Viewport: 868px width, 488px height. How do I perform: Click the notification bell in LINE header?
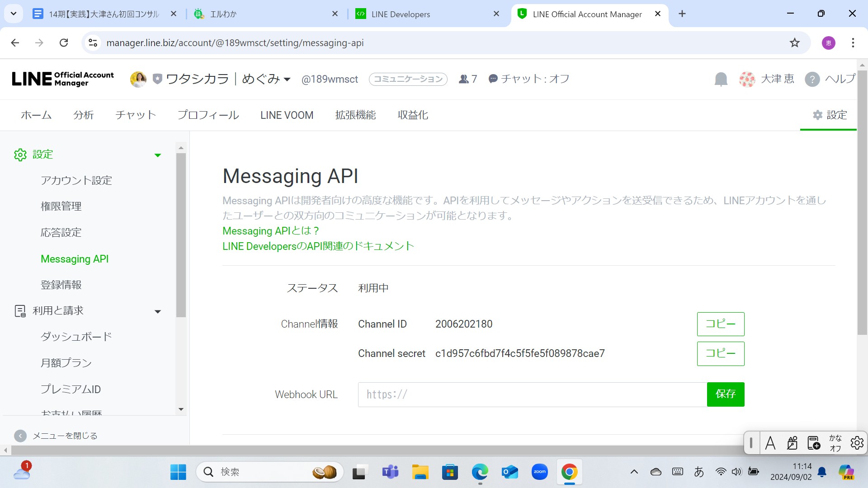[x=721, y=79]
